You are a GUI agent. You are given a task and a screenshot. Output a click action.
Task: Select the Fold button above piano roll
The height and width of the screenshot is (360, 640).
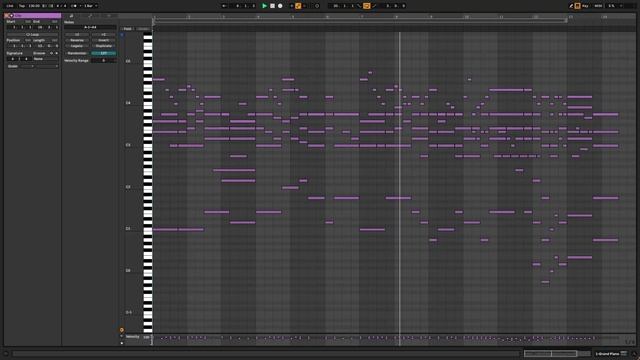[128, 29]
